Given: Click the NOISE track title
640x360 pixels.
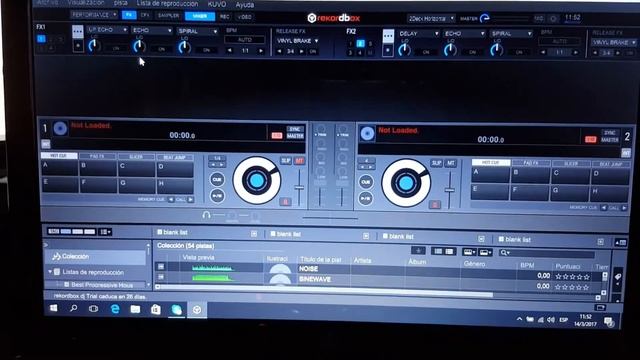Looking at the screenshot, I should tap(309, 269).
